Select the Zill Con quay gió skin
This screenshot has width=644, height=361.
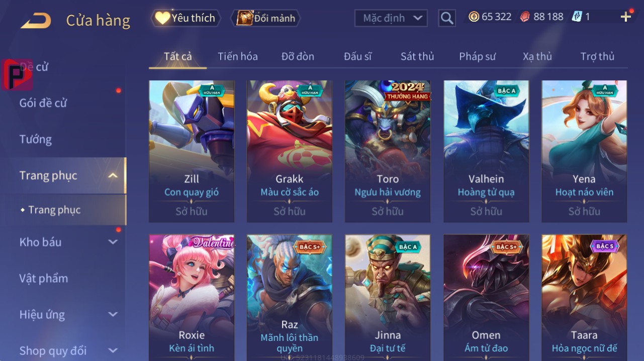click(192, 151)
